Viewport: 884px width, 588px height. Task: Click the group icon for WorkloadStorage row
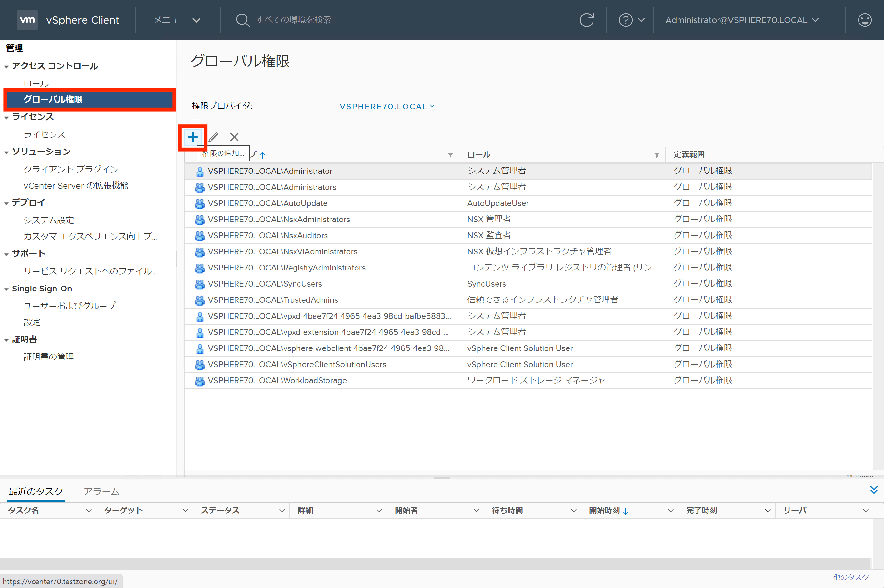200,381
